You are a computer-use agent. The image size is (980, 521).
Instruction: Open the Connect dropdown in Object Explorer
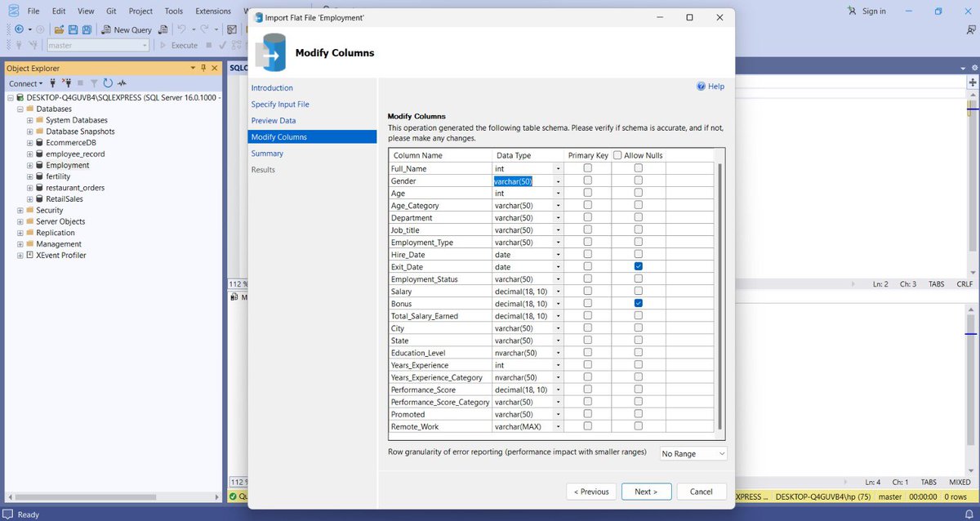[x=25, y=83]
